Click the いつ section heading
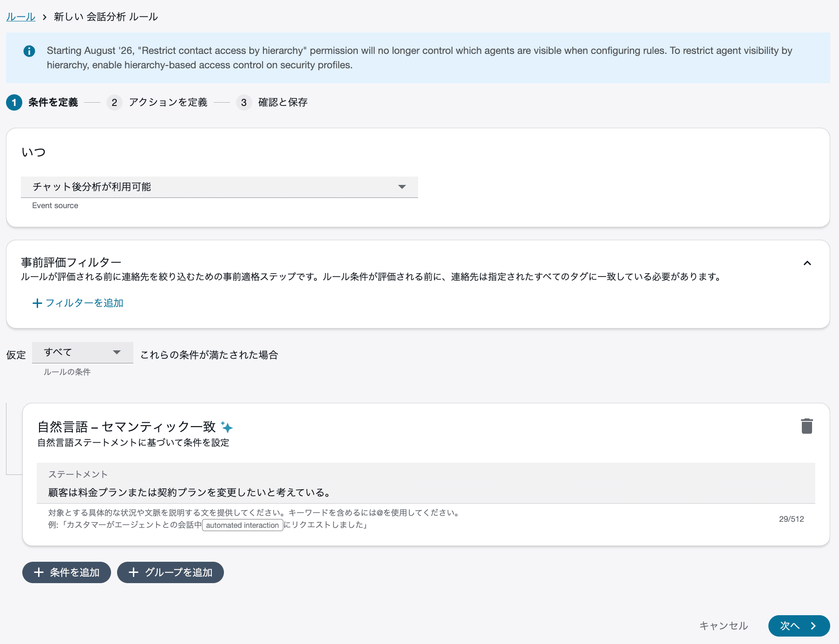 click(33, 152)
